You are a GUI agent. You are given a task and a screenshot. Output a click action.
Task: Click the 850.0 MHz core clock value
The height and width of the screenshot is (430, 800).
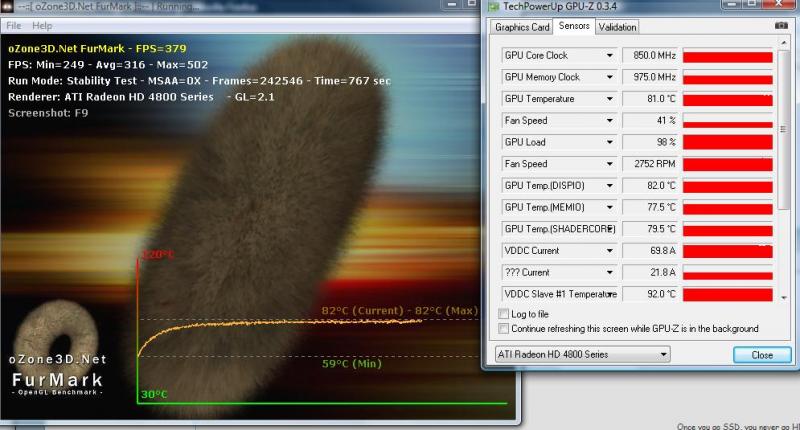click(x=654, y=55)
